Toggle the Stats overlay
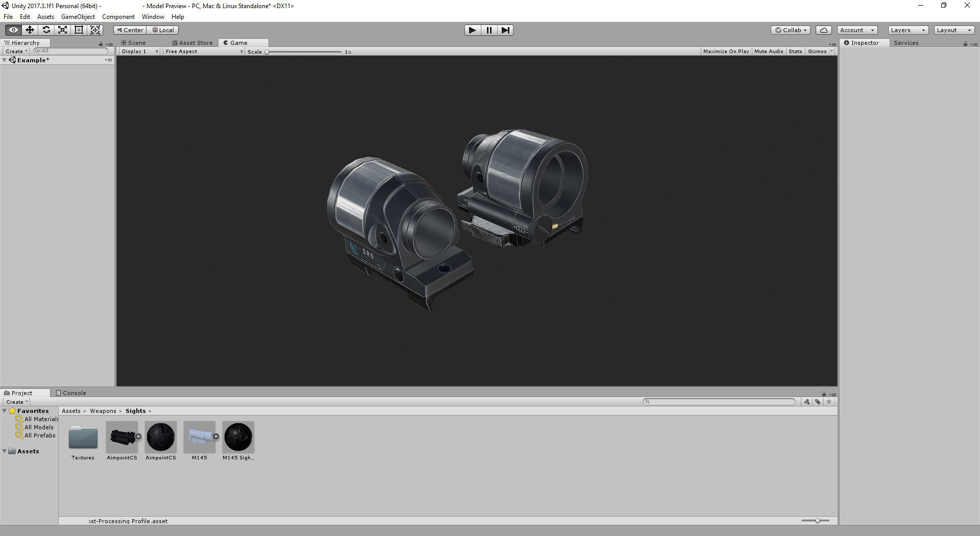 795,52
